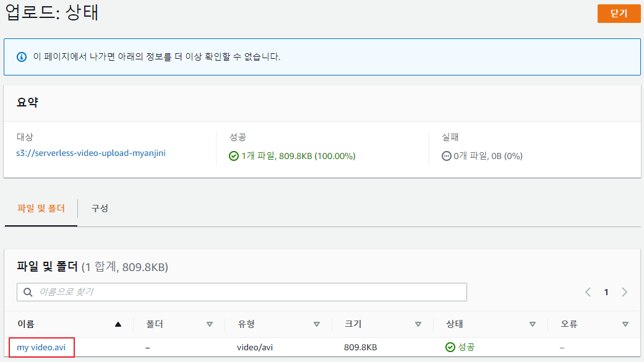Go to the previous page arrow
The image size is (644, 362).
(x=588, y=292)
